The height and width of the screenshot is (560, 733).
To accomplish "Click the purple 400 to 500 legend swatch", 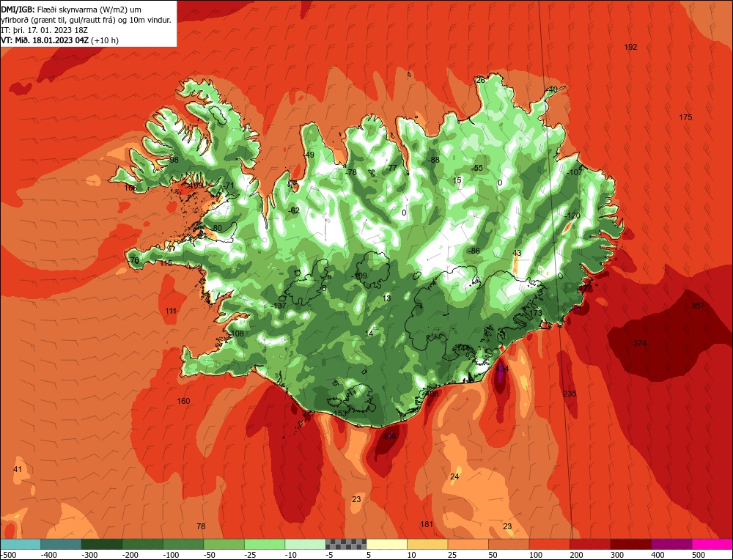I will coord(671,544).
